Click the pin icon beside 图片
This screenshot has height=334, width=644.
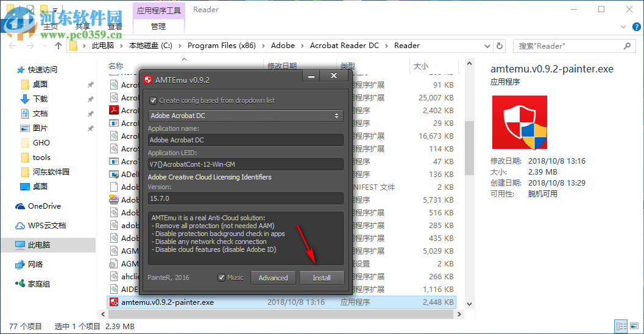click(x=90, y=128)
